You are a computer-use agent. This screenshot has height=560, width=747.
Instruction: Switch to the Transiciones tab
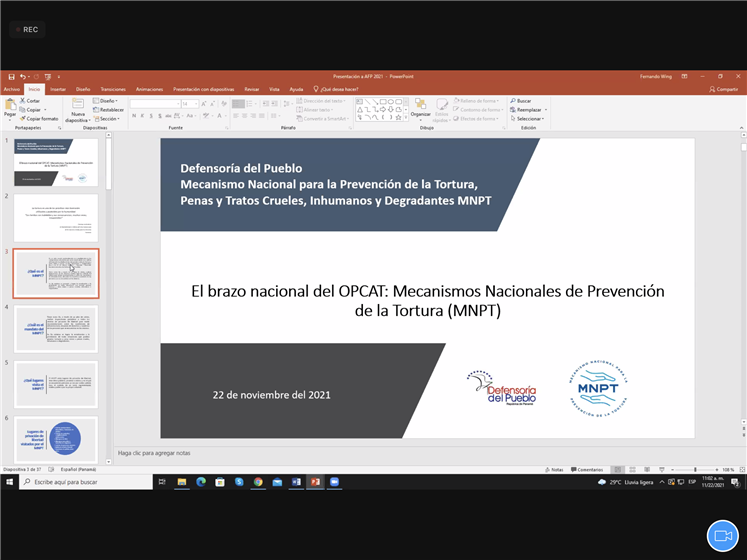tap(113, 89)
